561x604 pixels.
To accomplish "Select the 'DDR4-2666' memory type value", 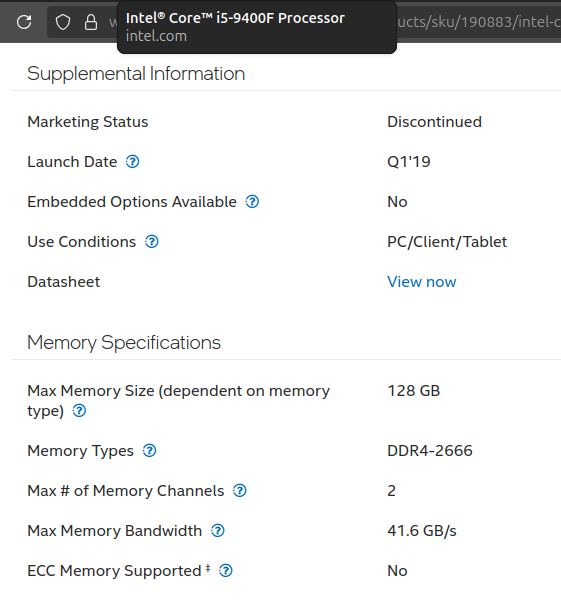I will [430, 451].
